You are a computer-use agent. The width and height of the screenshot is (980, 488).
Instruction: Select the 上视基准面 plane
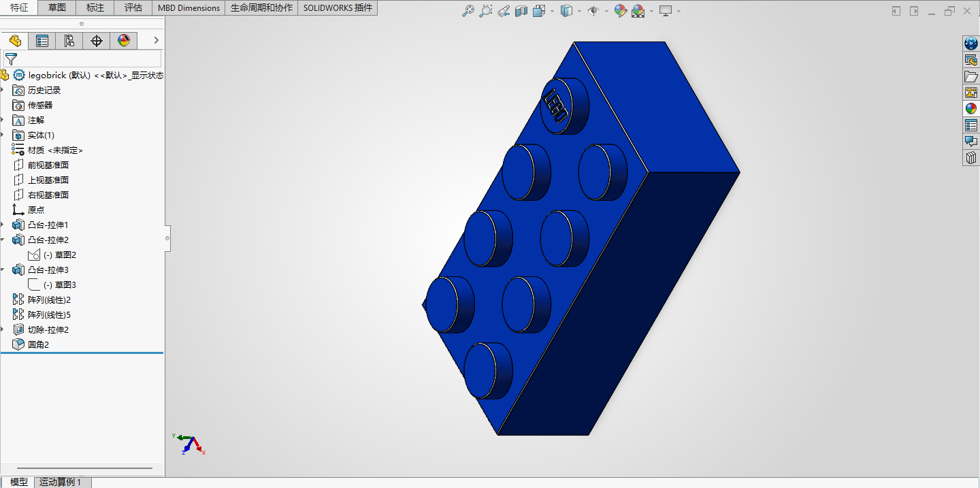(41, 180)
